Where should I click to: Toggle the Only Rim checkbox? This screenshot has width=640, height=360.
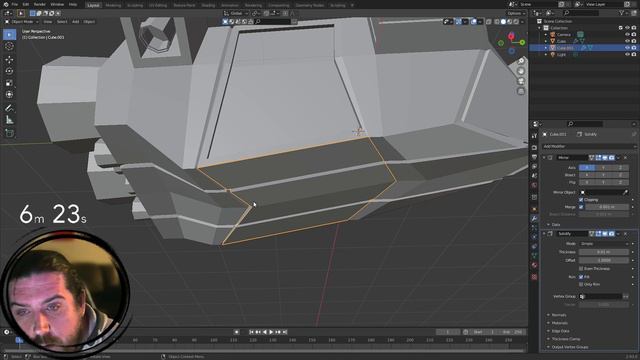point(581,284)
